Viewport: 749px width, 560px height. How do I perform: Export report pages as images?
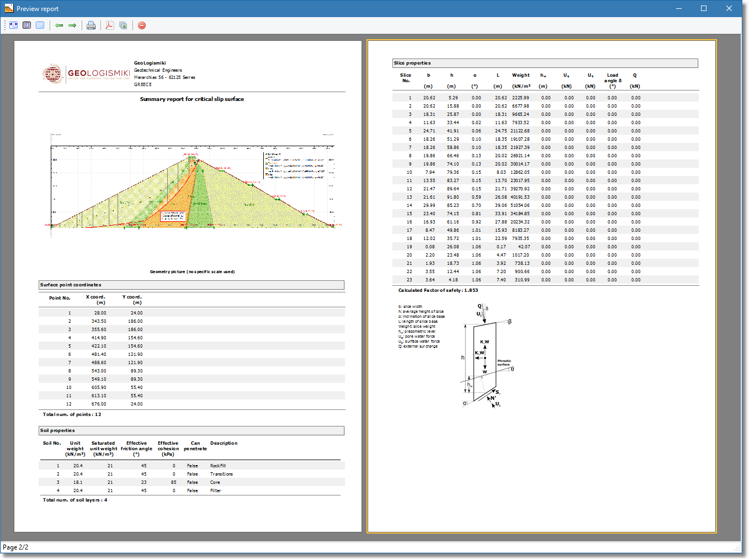123,25
